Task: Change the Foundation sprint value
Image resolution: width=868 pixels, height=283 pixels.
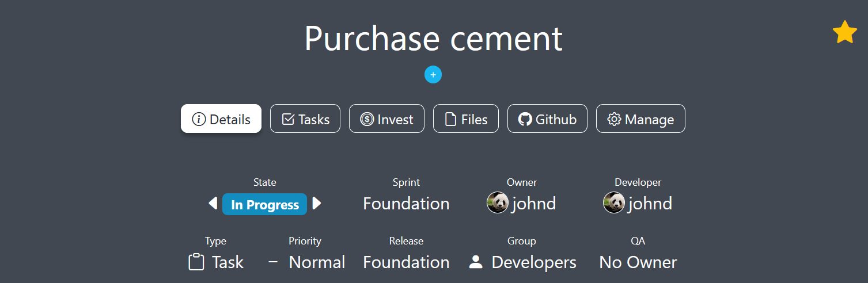Action: point(406,204)
